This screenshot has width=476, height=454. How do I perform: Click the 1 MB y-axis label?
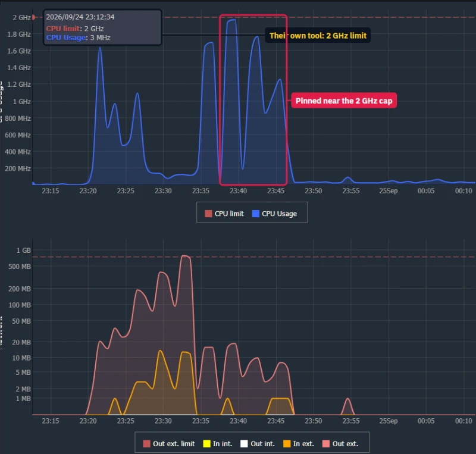pyautogui.click(x=23, y=399)
